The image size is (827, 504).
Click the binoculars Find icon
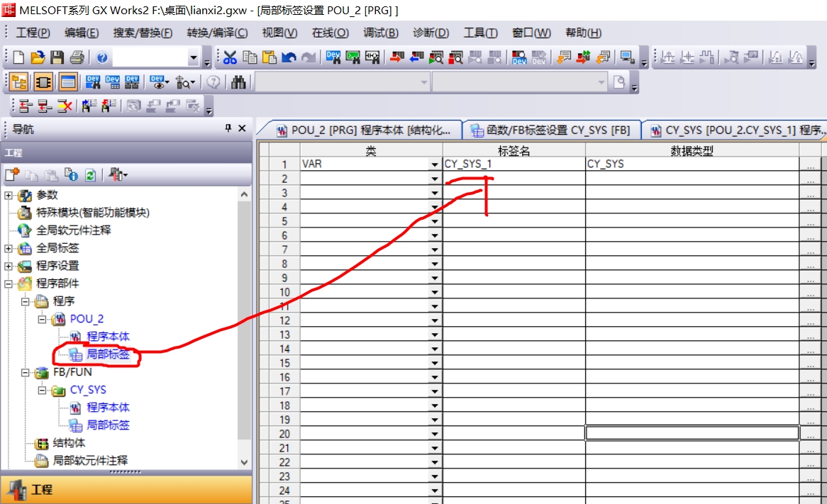click(x=239, y=82)
